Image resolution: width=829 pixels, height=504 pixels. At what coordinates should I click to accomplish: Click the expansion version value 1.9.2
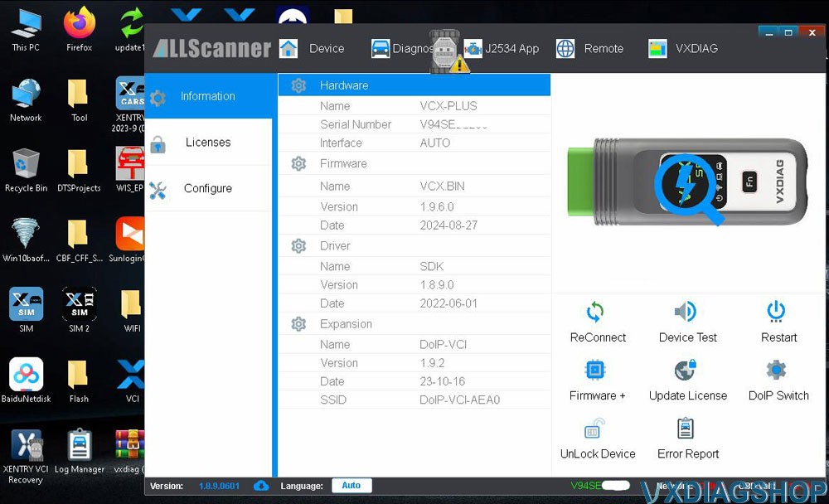click(432, 363)
